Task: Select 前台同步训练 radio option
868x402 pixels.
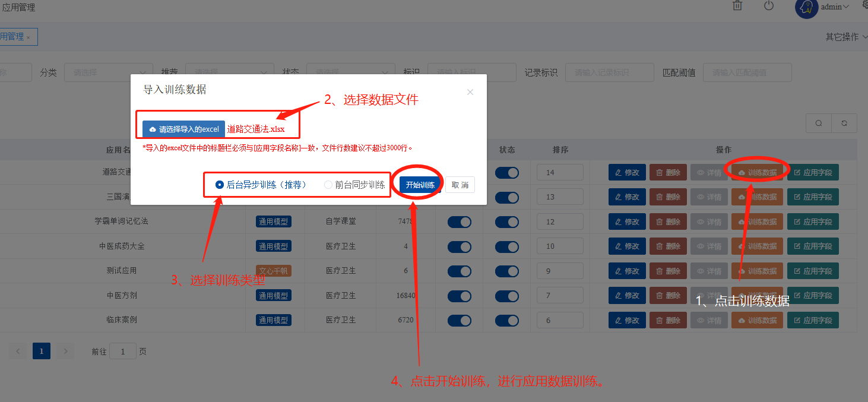Action: point(328,185)
